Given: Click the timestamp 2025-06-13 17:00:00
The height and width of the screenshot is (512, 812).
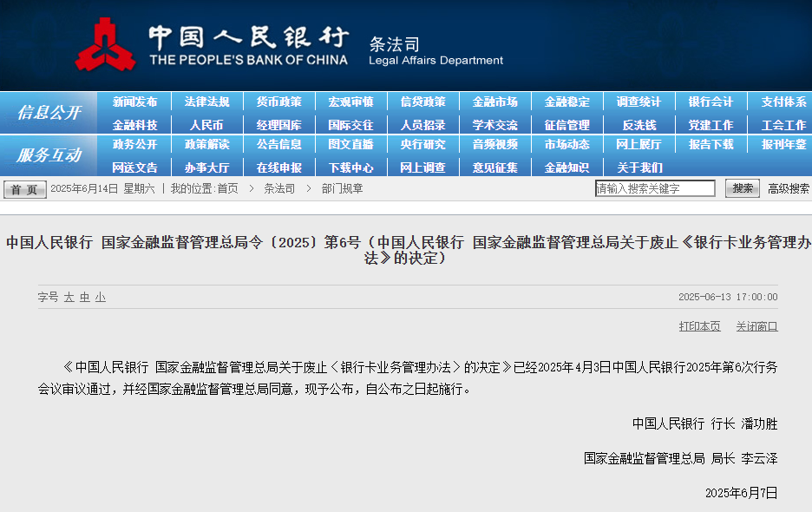Looking at the screenshot, I should pyautogui.click(x=728, y=297).
